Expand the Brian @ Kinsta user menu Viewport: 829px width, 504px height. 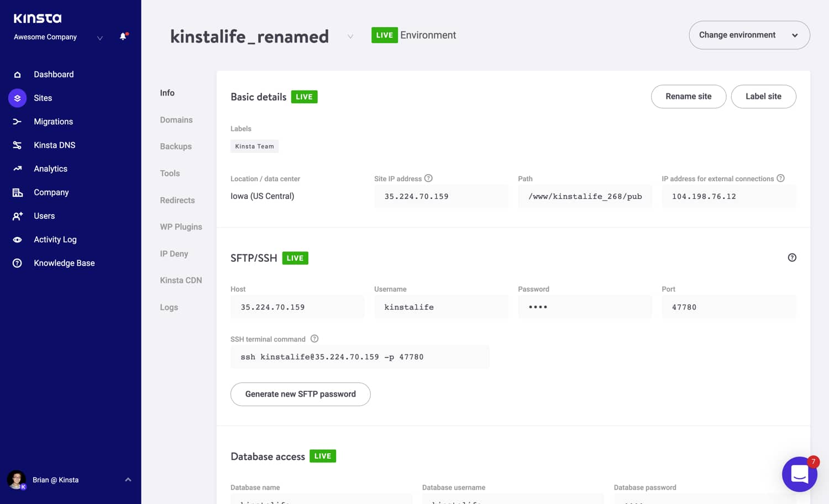[x=128, y=480]
